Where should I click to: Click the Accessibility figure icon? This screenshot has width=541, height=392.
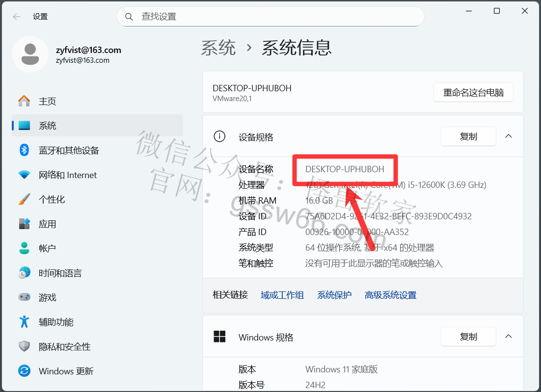(24, 322)
